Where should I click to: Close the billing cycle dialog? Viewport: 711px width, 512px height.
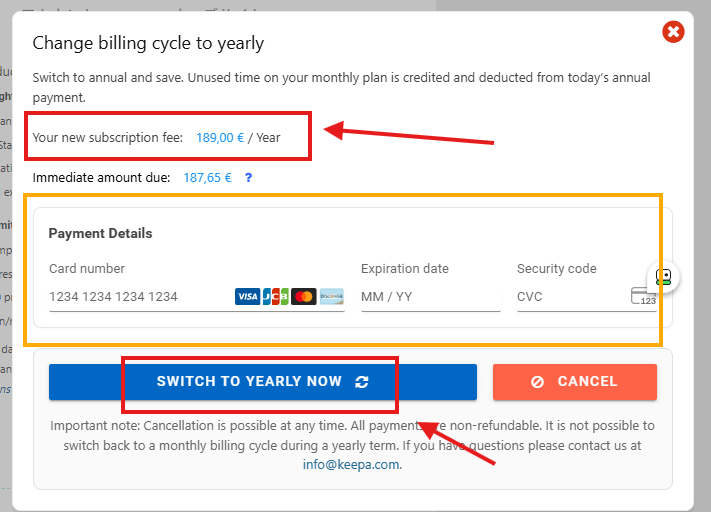pyautogui.click(x=674, y=32)
